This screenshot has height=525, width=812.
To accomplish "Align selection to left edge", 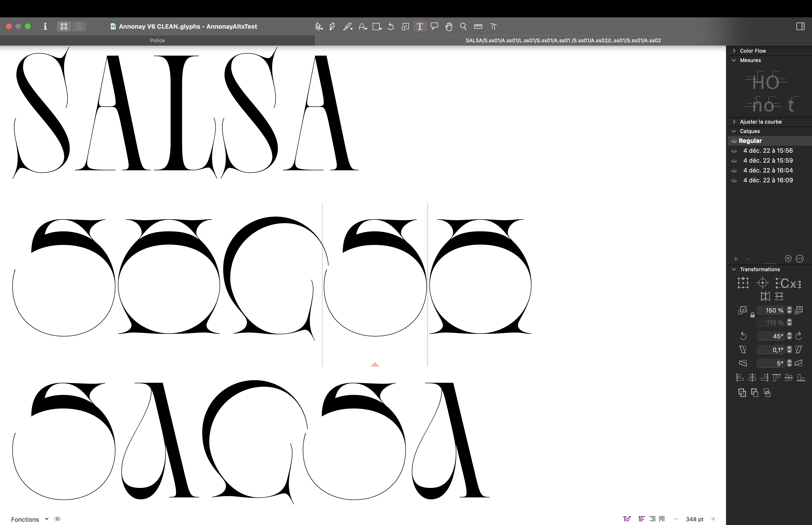I will 740,378.
